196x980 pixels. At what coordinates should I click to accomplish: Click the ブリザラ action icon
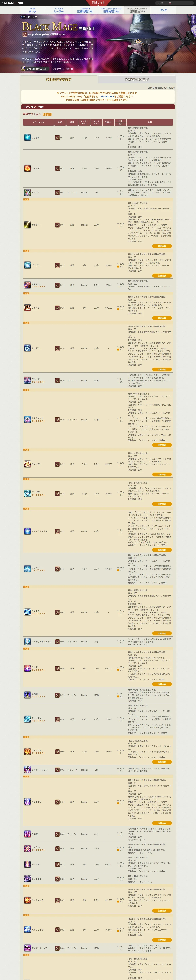(x=27, y=265)
